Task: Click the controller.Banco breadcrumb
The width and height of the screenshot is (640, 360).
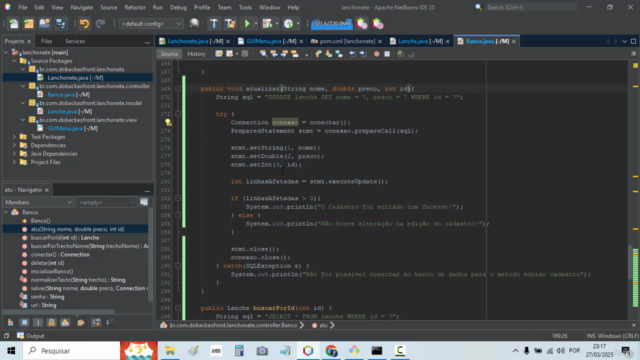Action: [233, 325]
